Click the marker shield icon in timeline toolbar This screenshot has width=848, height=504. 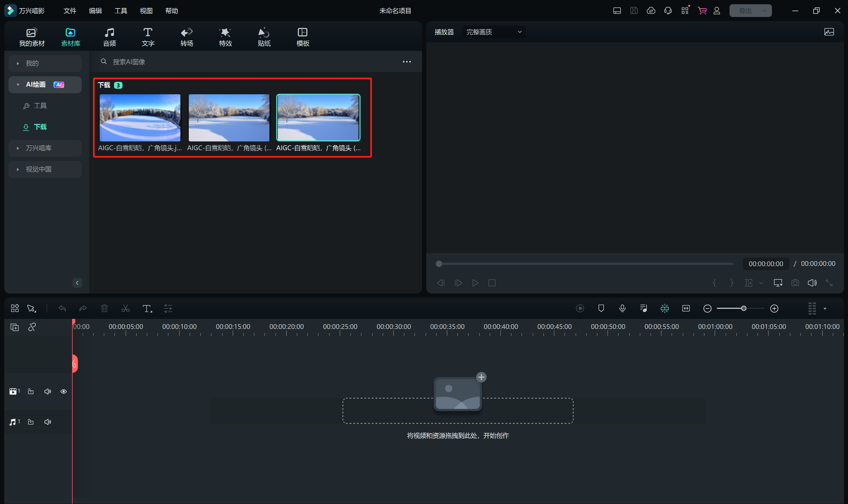(601, 308)
